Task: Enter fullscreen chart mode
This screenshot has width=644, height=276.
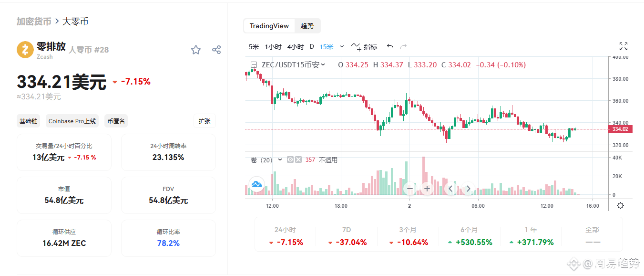Action: 623,46
